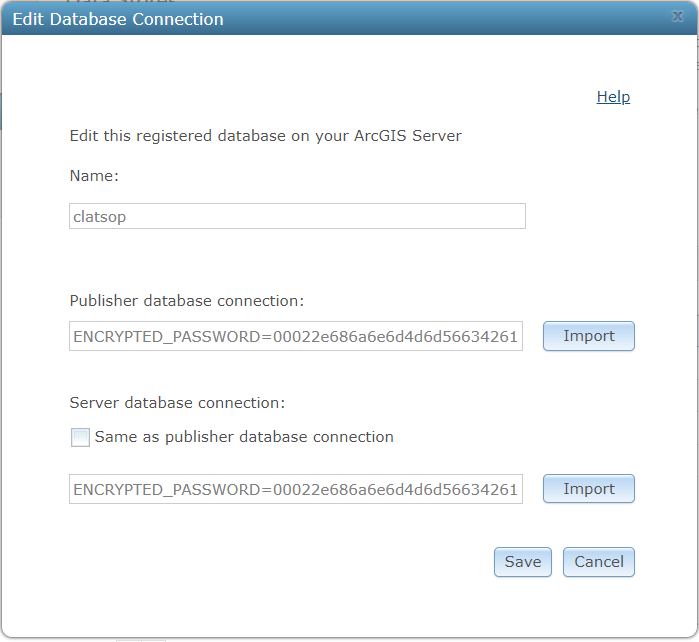The image size is (699, 642).
Task: Click blank dialog area left of Help
Action: 350,97
